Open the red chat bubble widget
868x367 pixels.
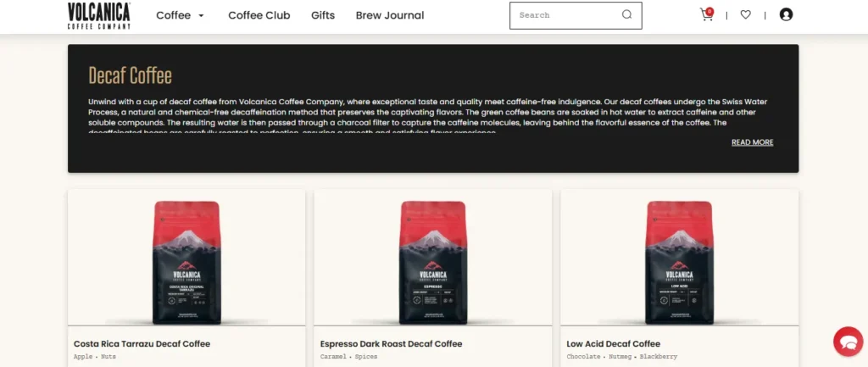tap(848, 342)
